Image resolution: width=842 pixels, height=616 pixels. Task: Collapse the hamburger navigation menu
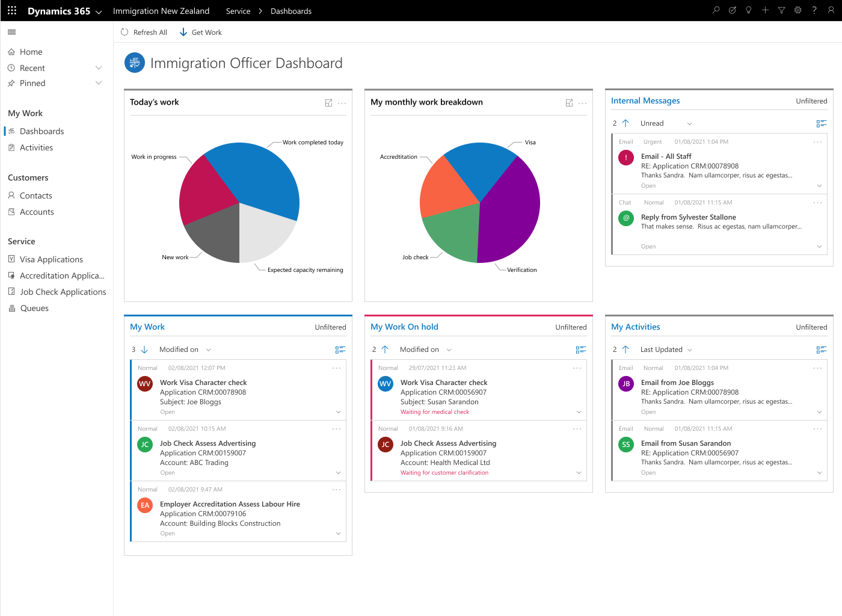point(11,32)
